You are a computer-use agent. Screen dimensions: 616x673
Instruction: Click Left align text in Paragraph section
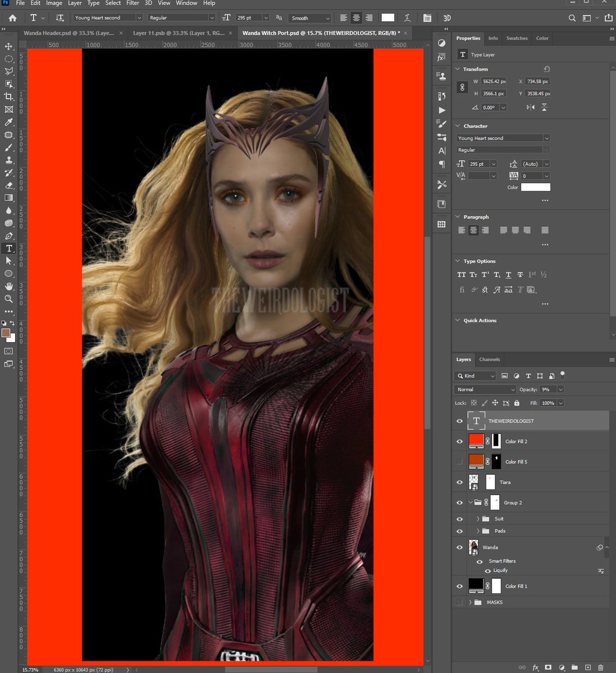pyautogui.click(x=462, y=230)
